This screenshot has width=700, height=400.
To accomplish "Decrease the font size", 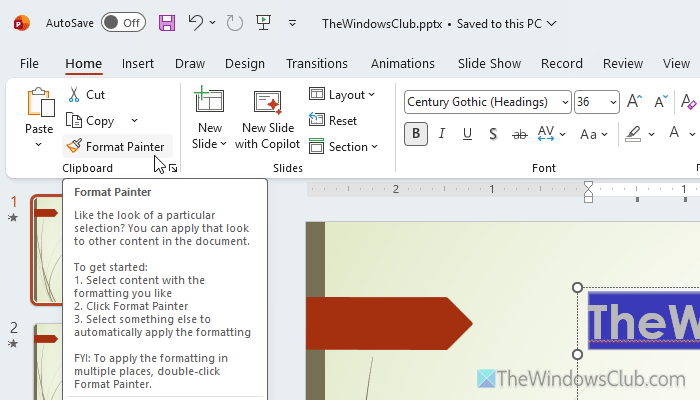I will pos(661,102).
